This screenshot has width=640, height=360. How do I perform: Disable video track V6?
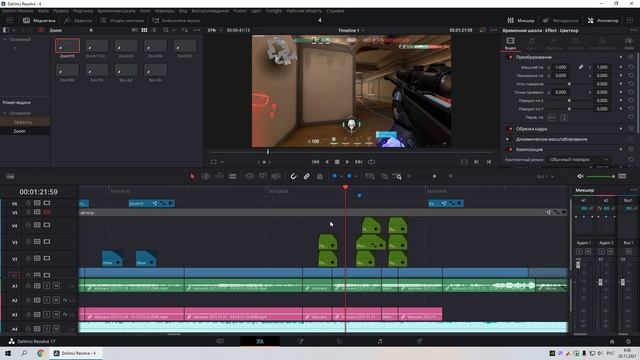[x=47, y=203]
